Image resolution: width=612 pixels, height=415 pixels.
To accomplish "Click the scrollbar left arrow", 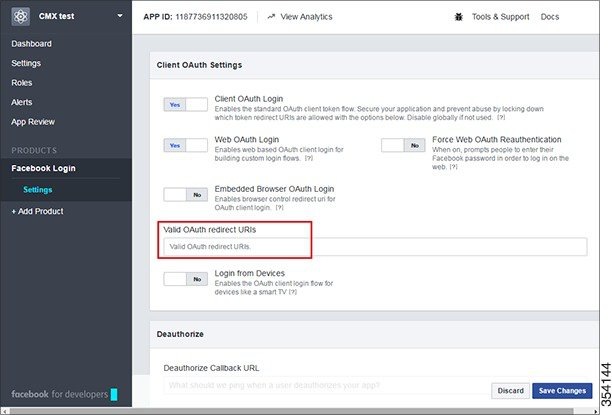I will pyautogui.click(x=4, y=411).
